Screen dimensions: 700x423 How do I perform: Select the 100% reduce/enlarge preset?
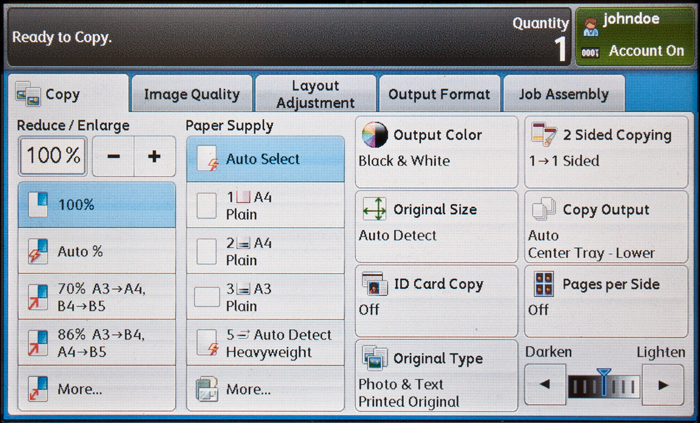pos(96,204)
